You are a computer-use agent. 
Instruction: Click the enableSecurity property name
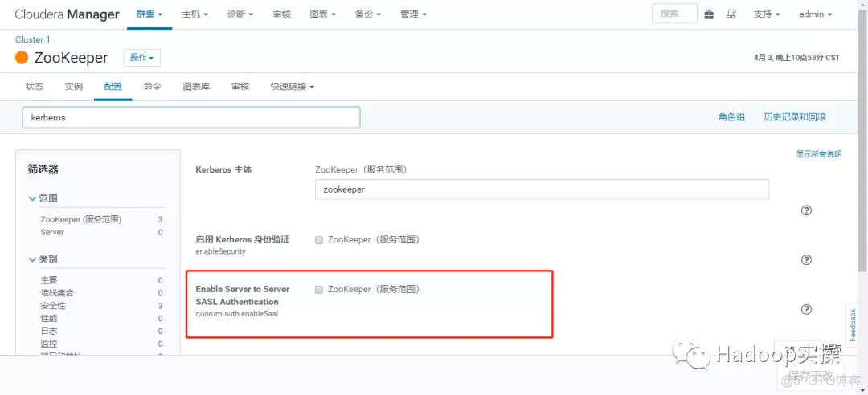pyautogui.click(x=220, y=252)
